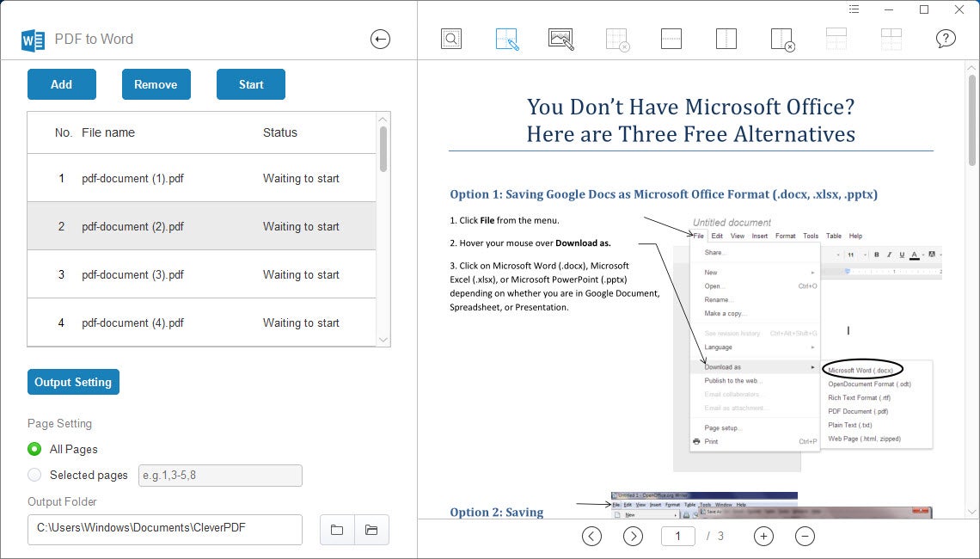980x559 pixels.
Task: Click Start to begin conversion
Action: (250, 84)
